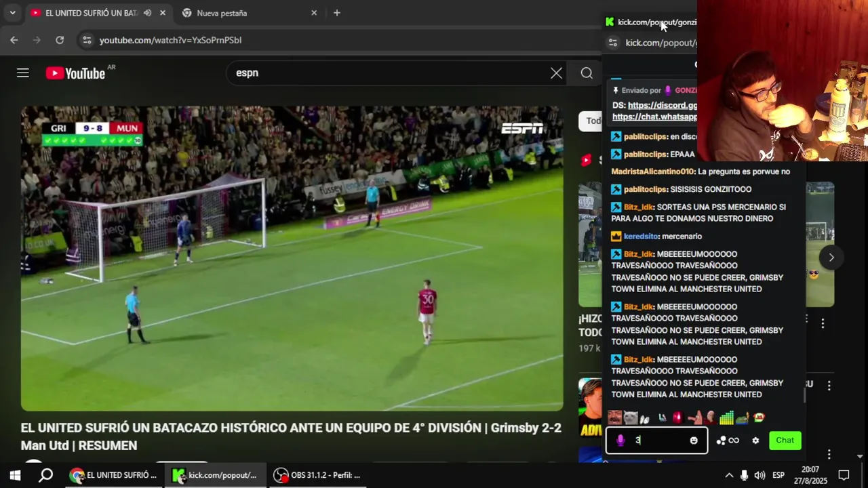Open the username 'keredsito' in chat
The width and height of the screenshot is (868, 488).
pos(641,237)
